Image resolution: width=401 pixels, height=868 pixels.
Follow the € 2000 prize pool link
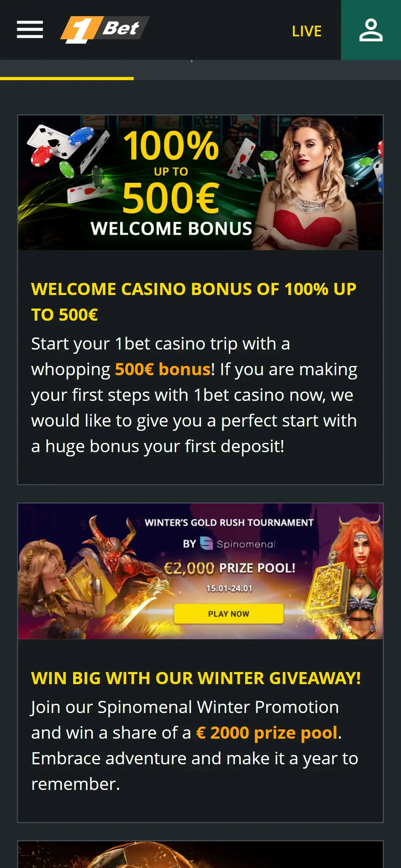point(267,733)
